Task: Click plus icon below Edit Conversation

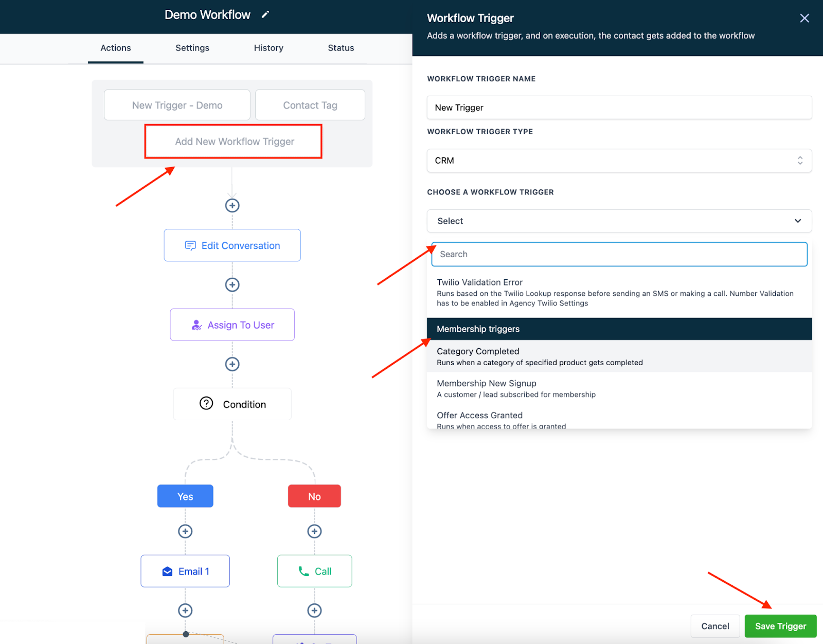Action: [232, 285]
